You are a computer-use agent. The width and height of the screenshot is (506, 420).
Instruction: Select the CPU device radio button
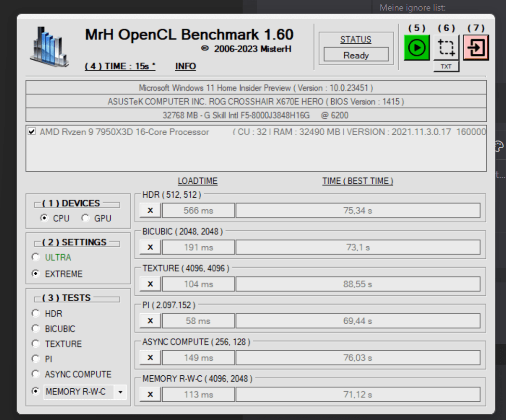tap(44, 218)
